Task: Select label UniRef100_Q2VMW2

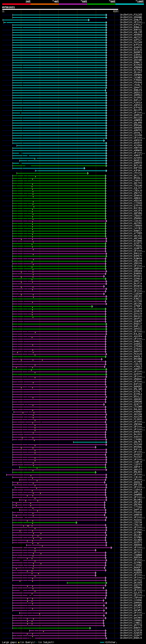Action: 131,562
